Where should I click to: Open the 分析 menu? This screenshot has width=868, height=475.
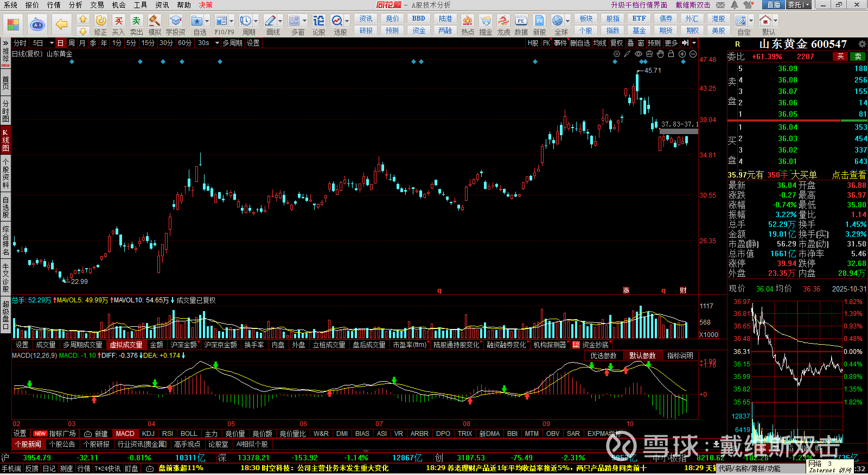[x=75, y=5]
